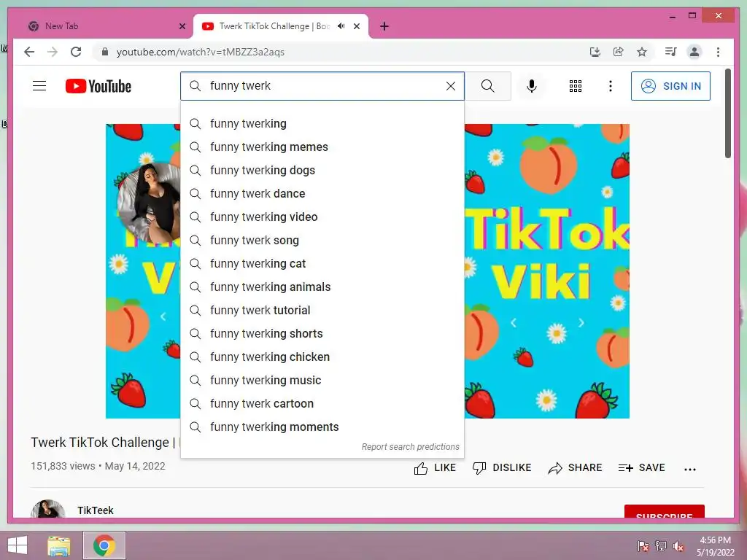747x560 pixels.
Task: Open the Chrome three-dot menu
Action: (x=718, y=52)
